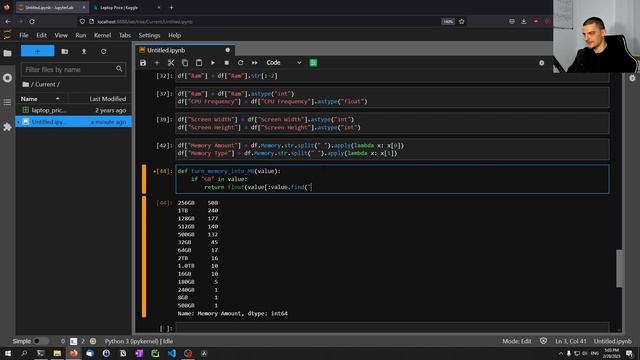Paste cell from clipboard in notebook toolbar

[199, 63]
